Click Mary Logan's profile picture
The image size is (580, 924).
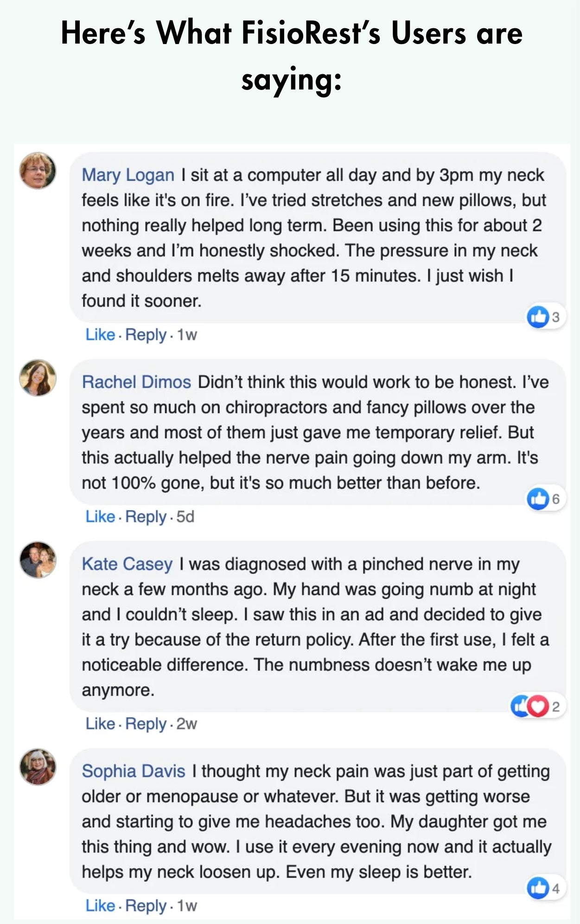[x=38, y=170]
